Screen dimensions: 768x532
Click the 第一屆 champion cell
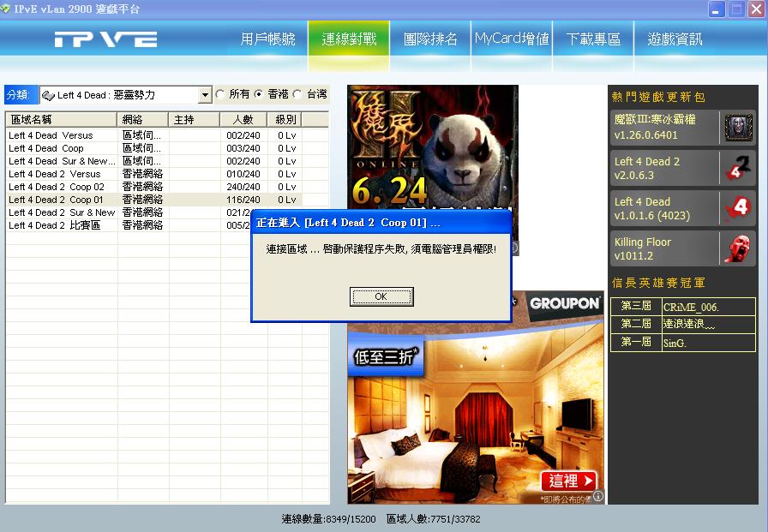pos(636,342)
